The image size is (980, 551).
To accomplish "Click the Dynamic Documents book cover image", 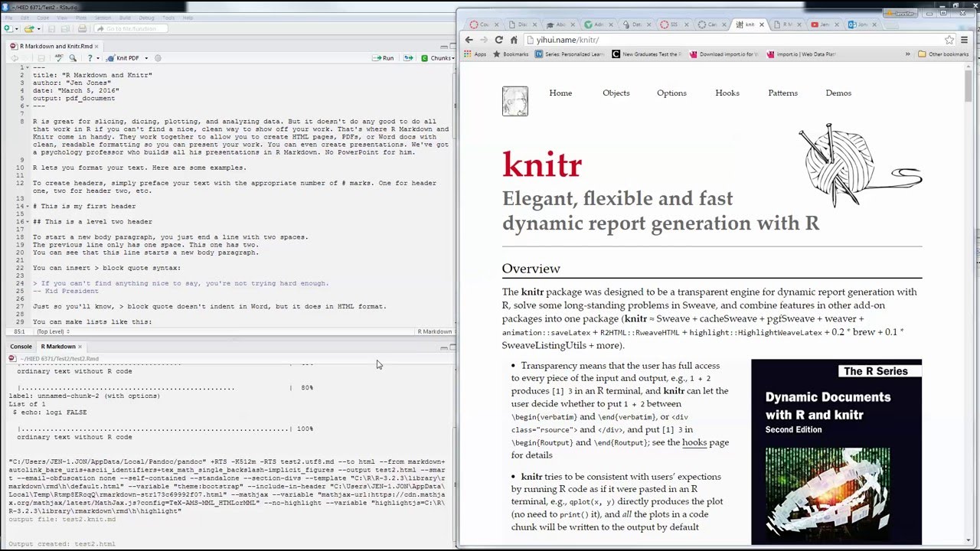I will (x=836, y=452).
